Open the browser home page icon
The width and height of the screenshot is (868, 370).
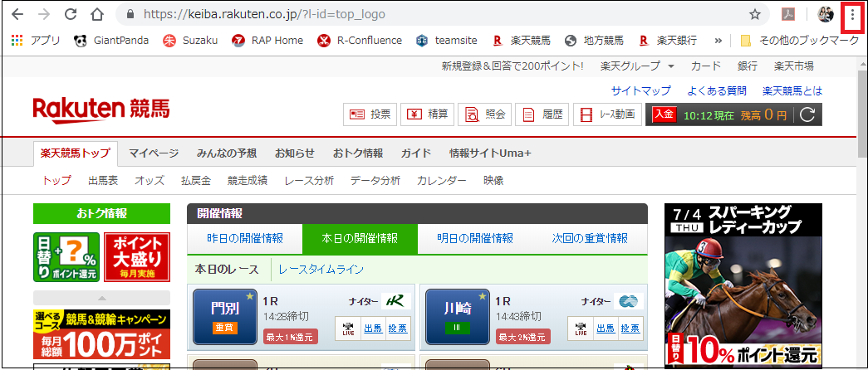[97, 14]
